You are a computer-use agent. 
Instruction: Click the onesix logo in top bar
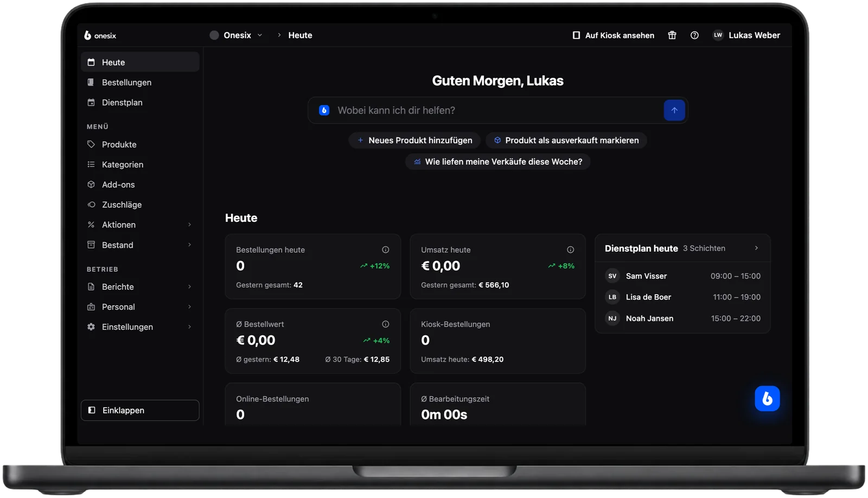pyautogui.click(x=100, y=35)
